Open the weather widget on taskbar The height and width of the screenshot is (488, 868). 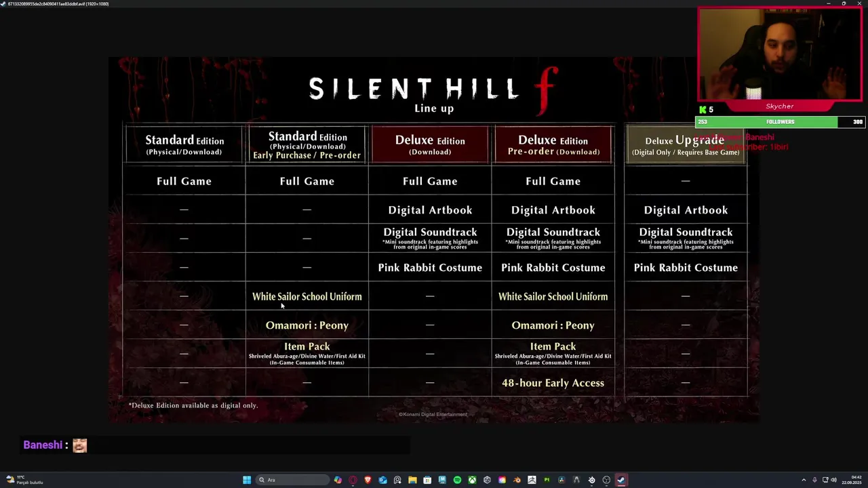pyautogui.click(x=24, y=480)
